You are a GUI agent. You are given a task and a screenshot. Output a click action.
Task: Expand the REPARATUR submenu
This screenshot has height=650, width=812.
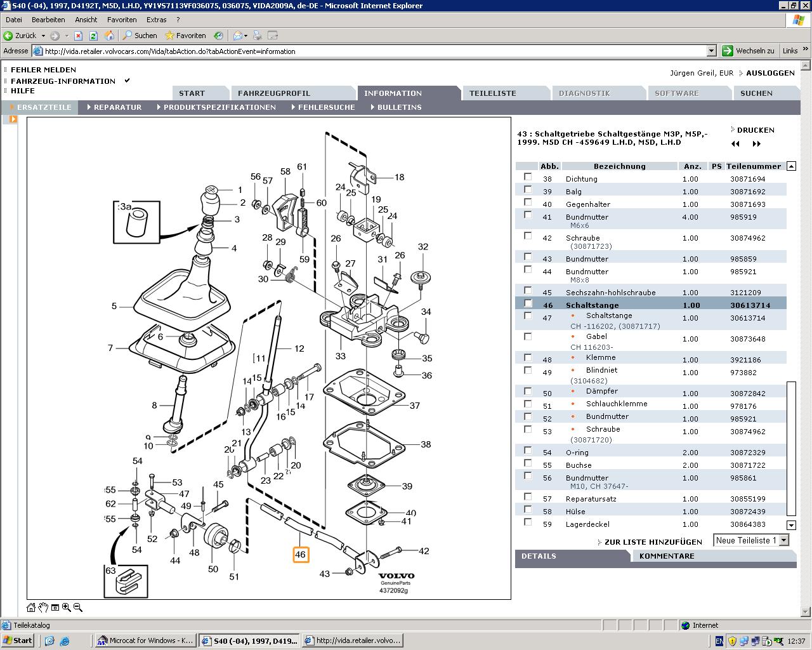(115, 107)
